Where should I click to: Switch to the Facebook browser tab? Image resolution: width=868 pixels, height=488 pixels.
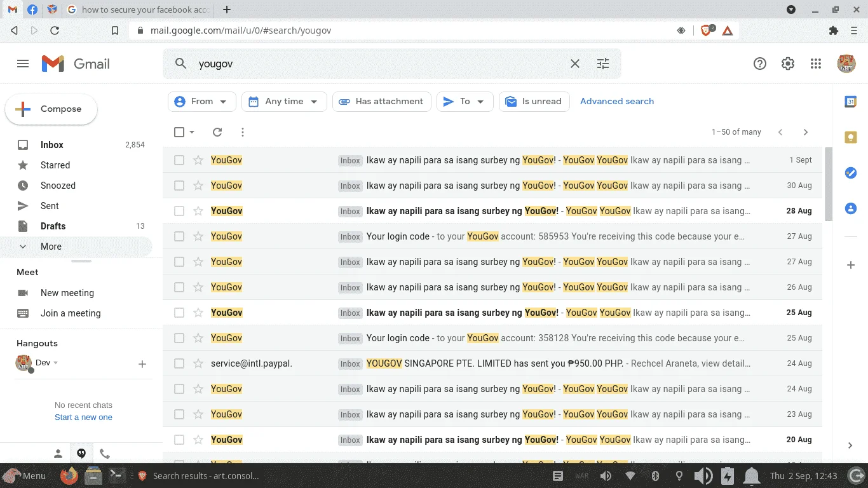pyautogui.click(x=32, y=10)
